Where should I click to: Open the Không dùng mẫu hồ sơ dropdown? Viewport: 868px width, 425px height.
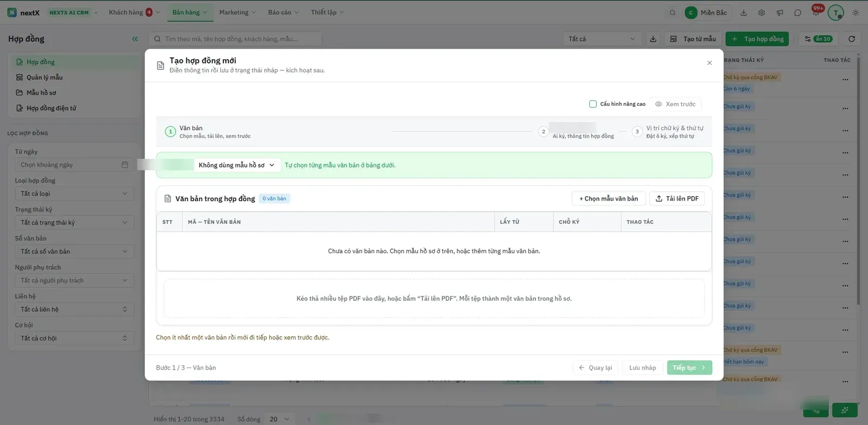[237, 165]
